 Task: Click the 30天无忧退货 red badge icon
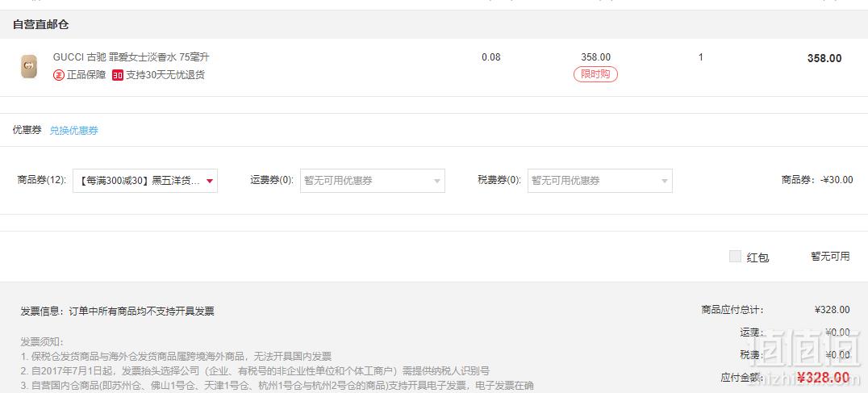(117, 75)
